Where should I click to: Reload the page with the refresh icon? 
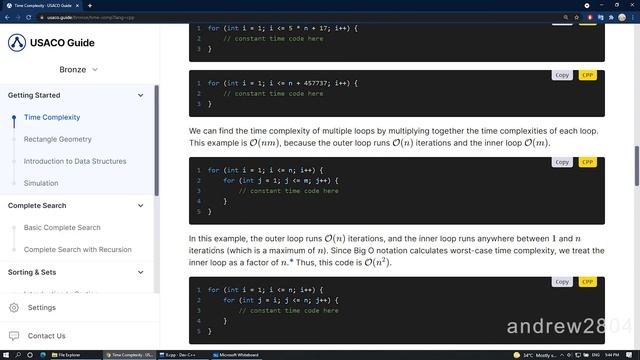(29, 18)
